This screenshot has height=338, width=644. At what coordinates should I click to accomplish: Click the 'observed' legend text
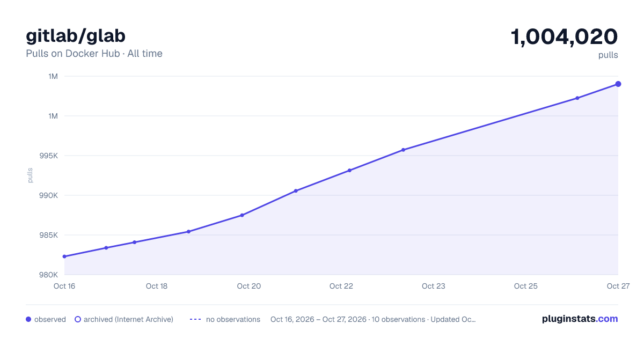coord(50,319)
